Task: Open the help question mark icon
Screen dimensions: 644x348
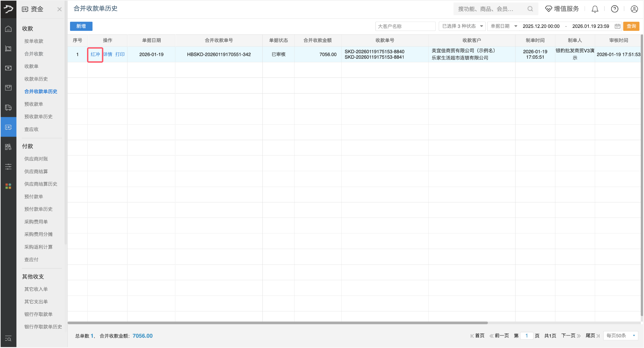Action: (614, 9)
